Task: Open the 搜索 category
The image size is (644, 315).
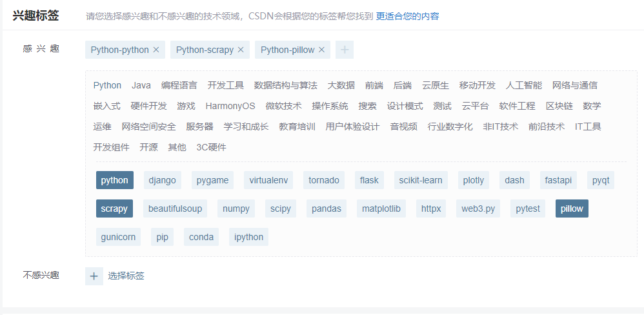Action: click(x=367, y=106)
